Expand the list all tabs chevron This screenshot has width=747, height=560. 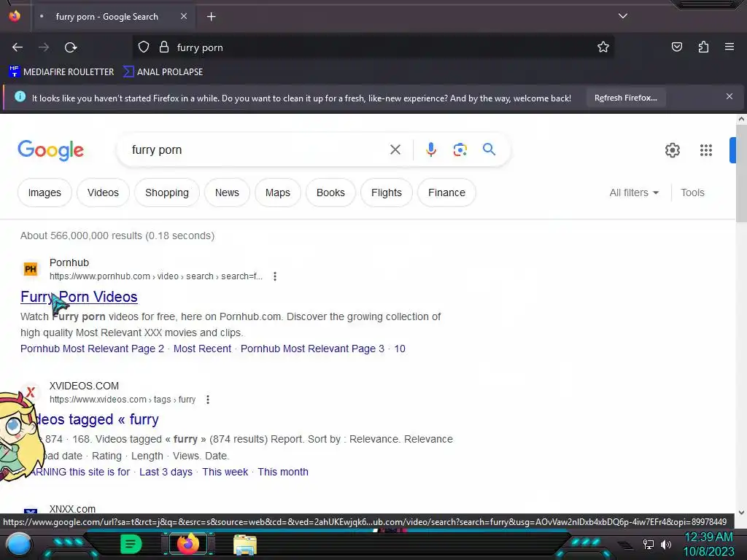coord(623,16)
